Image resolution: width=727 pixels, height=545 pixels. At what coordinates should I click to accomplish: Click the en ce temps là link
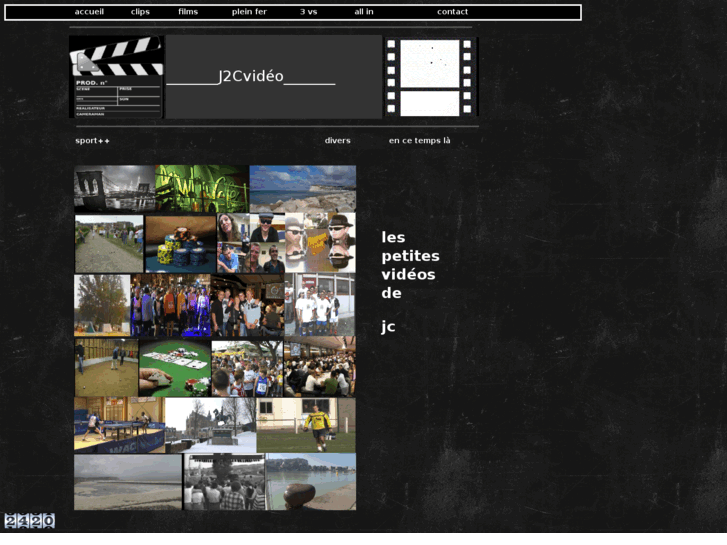tap(419, 141)
